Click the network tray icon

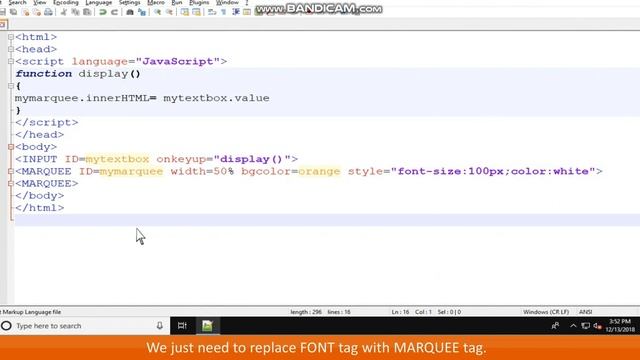pyautogui.click(x=586, y=326)
